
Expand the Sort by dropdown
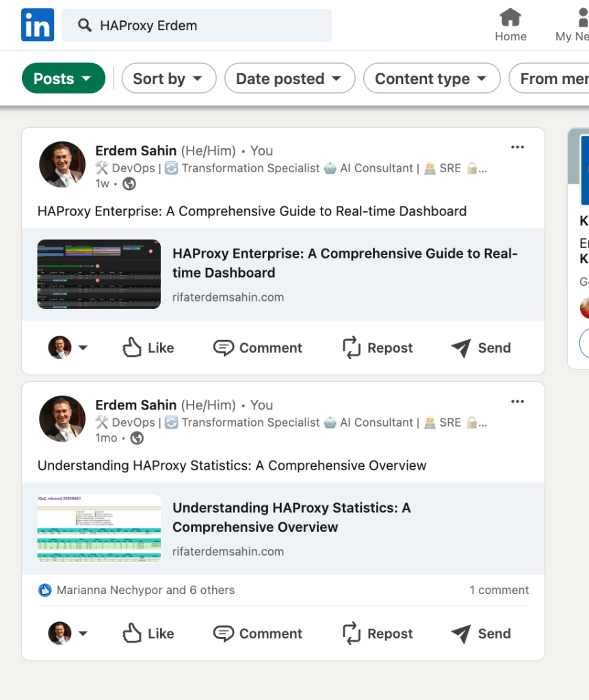(x=169, y=78)
